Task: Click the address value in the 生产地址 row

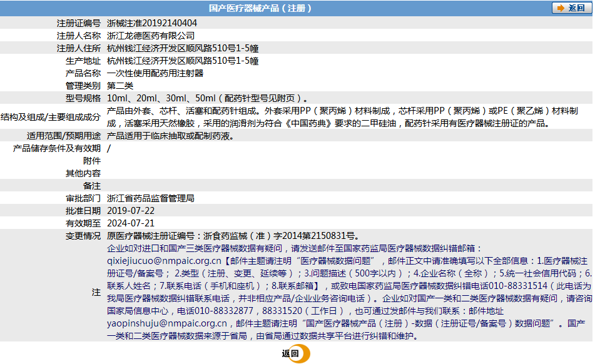Action: 183,61
